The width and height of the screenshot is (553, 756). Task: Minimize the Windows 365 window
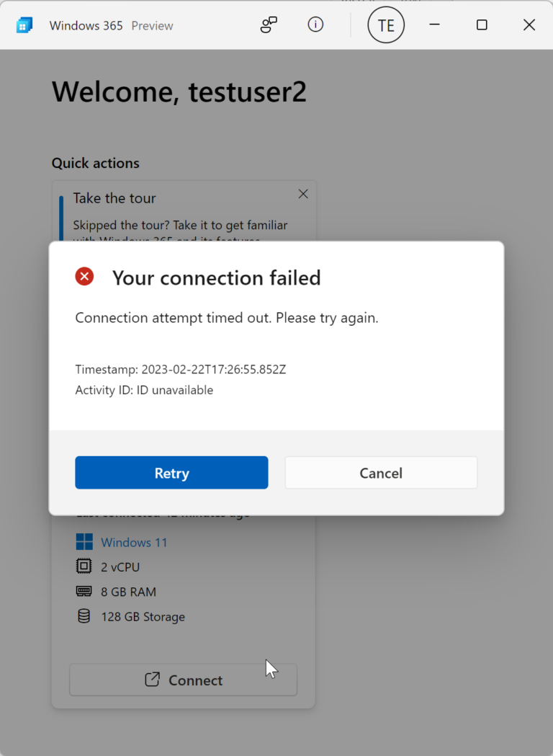[x=434, y=25]
